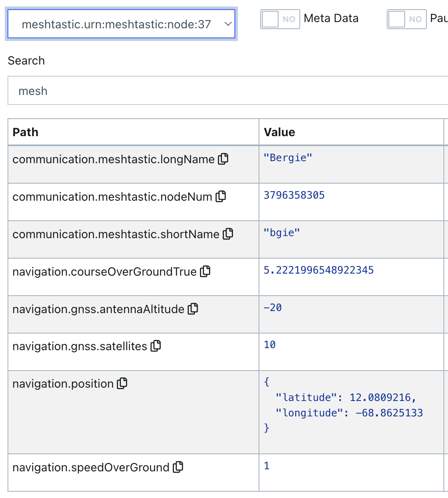Click the "Bergie" long name value
Screen dimensions: 448x498
(x=288, y=158)
